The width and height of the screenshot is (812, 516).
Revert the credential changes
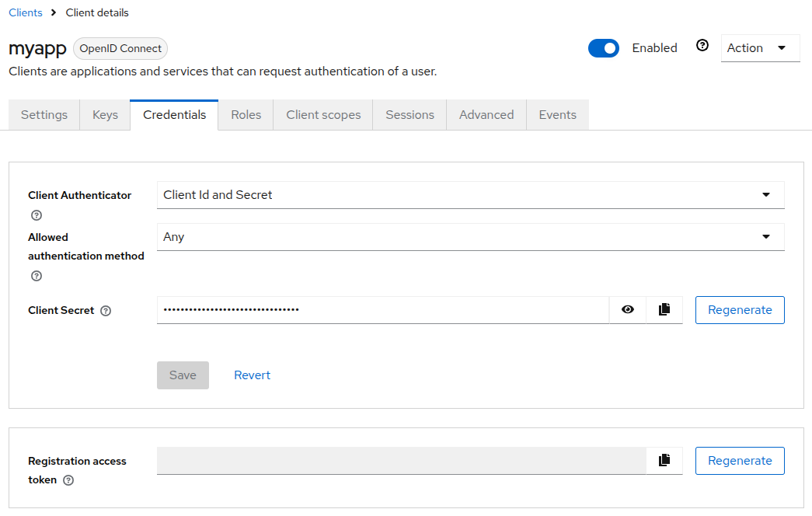[252, 375]
